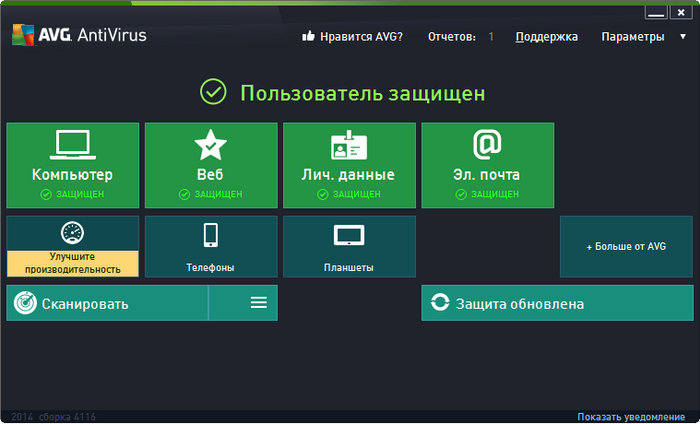
Task: Click the AVG logo icon
Action: (23, 35)
